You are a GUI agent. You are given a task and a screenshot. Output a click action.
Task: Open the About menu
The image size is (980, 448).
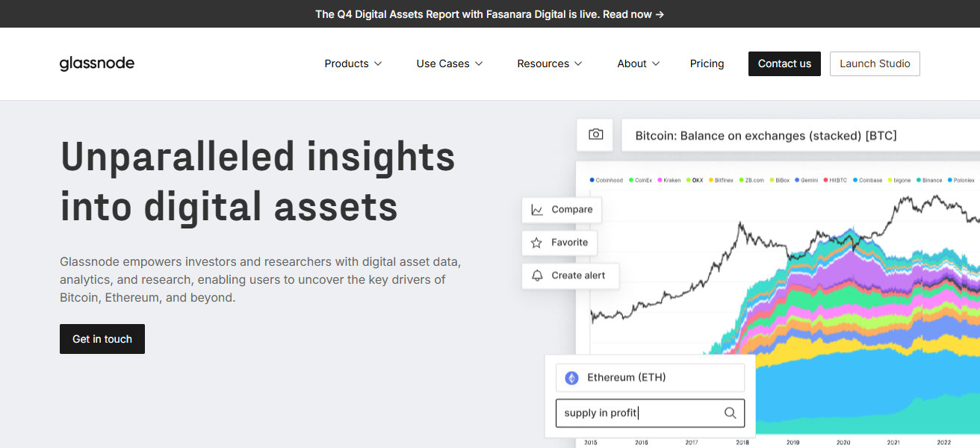click(x=638, y=63)
